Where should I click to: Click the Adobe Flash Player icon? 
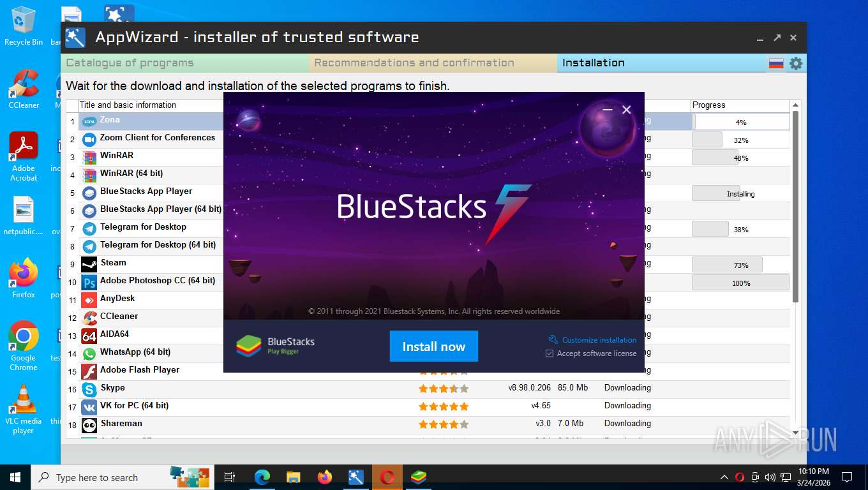click(x=89, y=371)
